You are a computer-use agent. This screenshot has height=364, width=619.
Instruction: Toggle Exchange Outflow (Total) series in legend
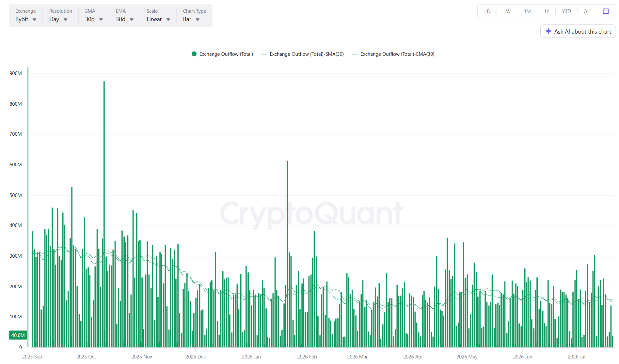(222, 54)
